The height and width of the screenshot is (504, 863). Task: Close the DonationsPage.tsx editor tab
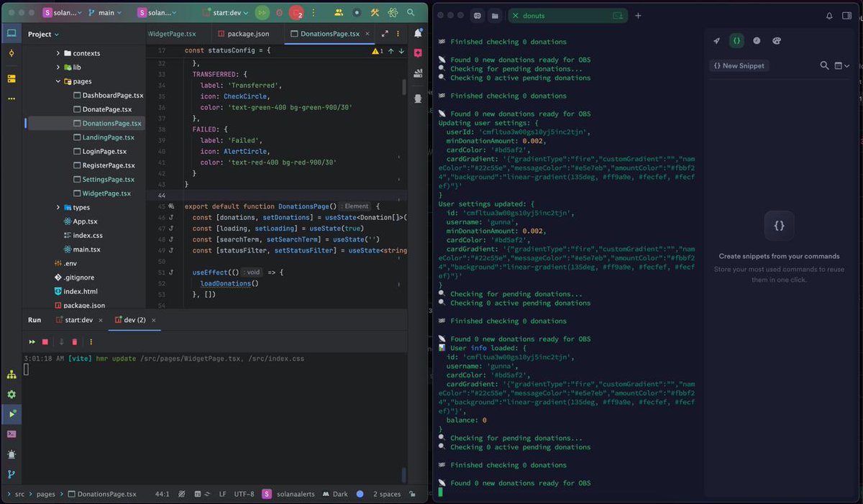point(369,34)
